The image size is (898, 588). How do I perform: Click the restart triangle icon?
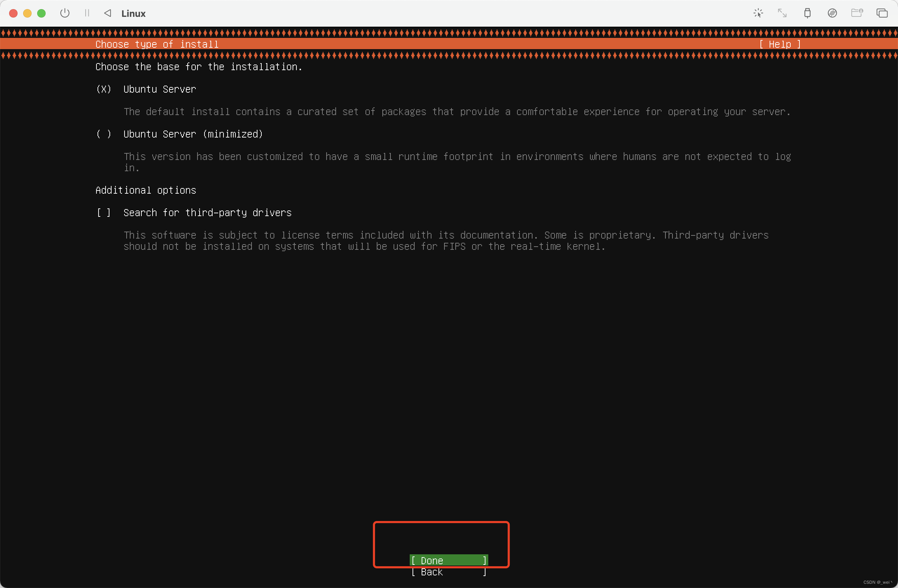[108, 13]
